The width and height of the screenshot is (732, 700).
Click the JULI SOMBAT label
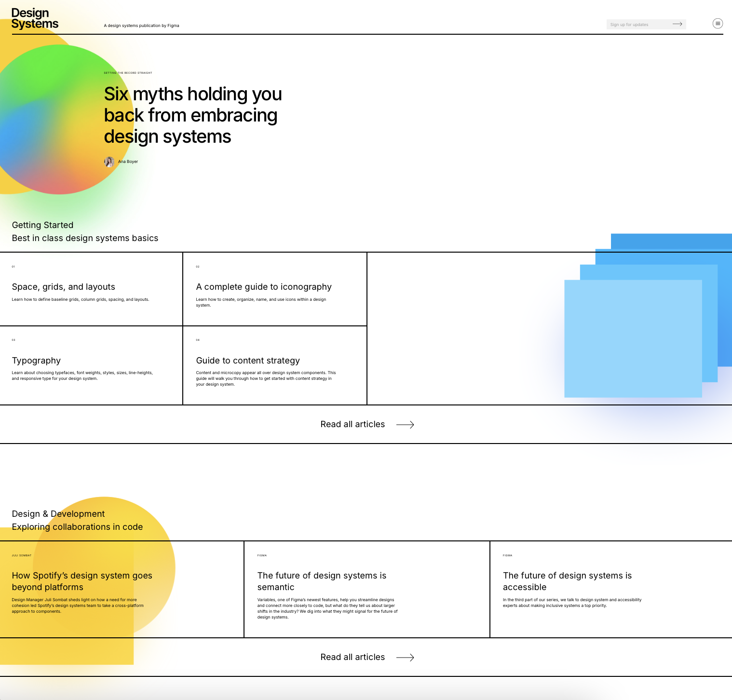pyautogui.click(x=22, y=555)
